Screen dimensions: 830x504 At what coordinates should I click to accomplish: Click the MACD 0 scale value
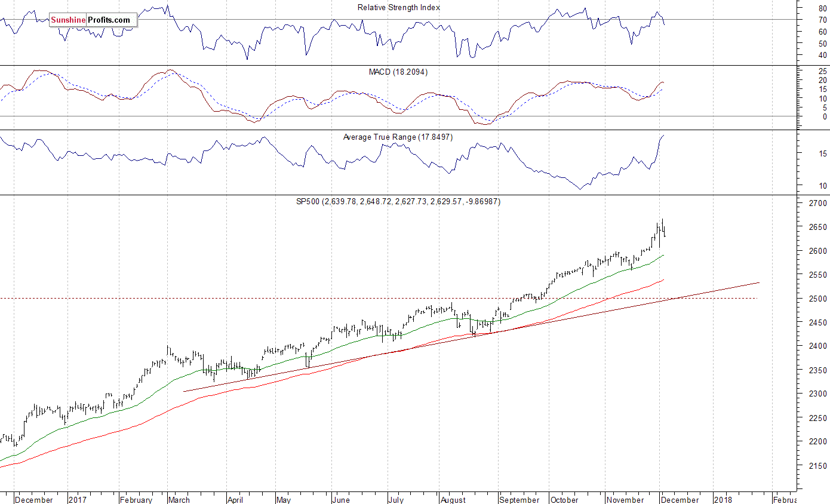tap(825, 117)
